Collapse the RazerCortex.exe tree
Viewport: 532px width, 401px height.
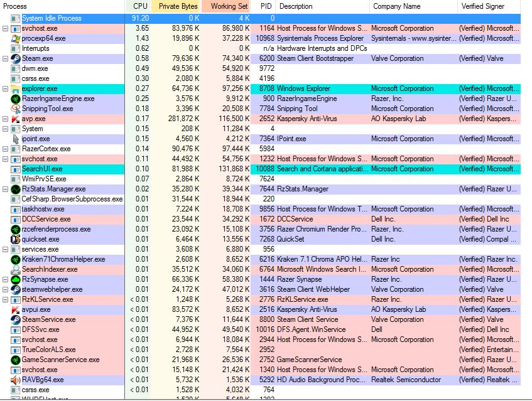point(5,149)
